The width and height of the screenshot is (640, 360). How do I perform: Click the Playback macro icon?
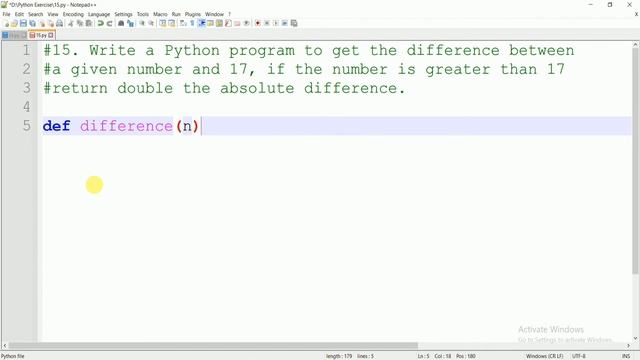[x=276, y=23]
